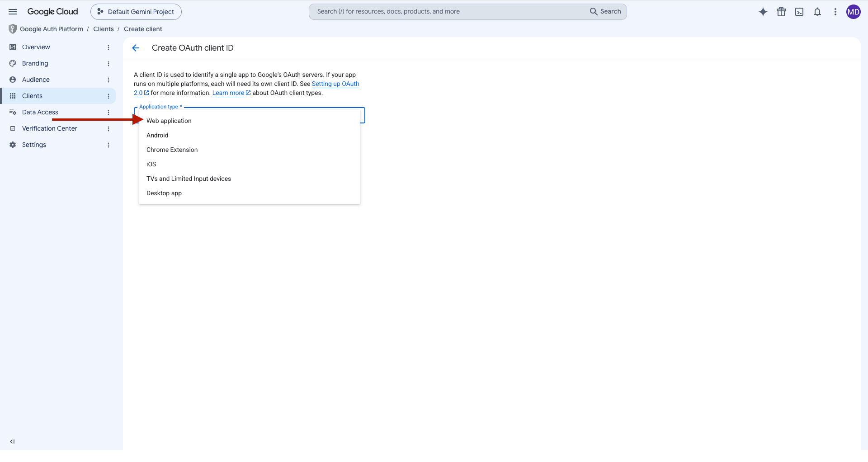Open Overview in the sidebar
Image resolution: width=868 pixels, height=462 pixels.
pyautogui.click(x=58, y=47)
